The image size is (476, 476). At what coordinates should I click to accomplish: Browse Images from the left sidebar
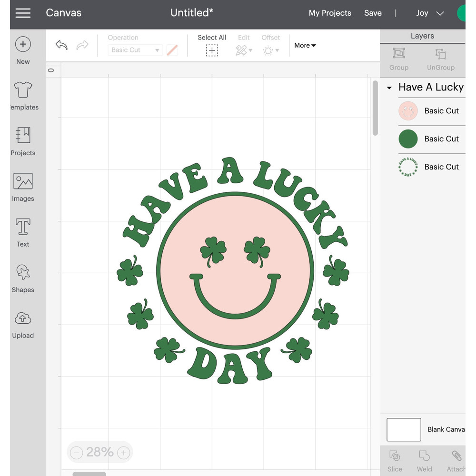(x=22, y=186)
